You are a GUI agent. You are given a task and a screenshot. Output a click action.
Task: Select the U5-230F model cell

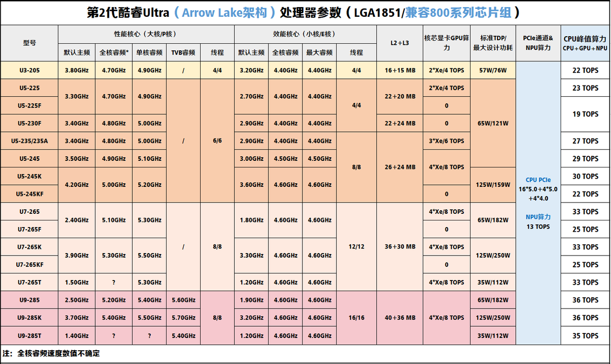30,123
